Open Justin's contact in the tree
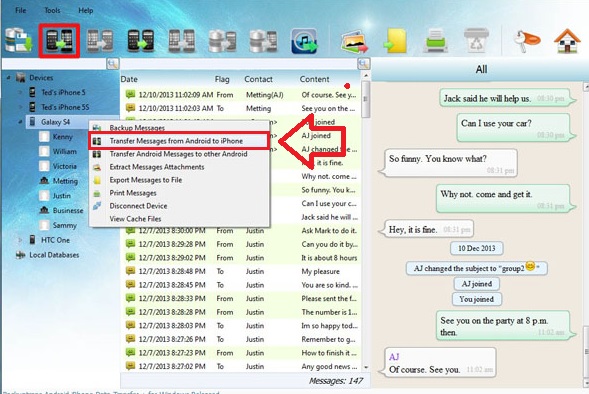Image resolution: width=589 pixels, height=394 pixels. click(x=61, y=196)
